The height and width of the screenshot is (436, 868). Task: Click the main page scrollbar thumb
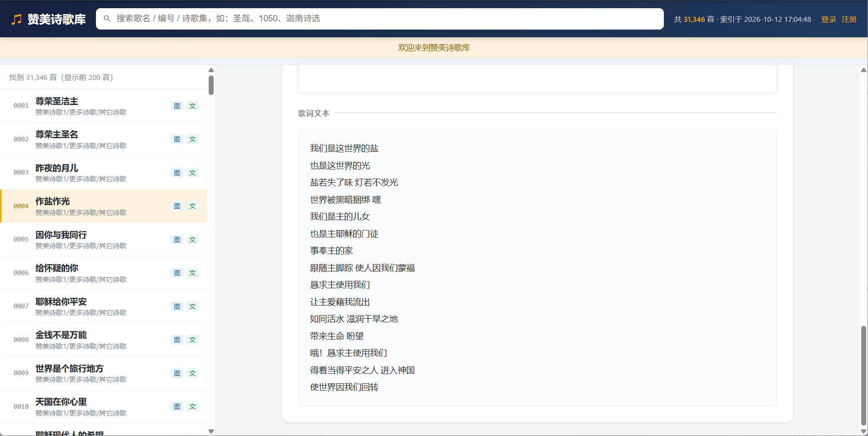(863, 376)
